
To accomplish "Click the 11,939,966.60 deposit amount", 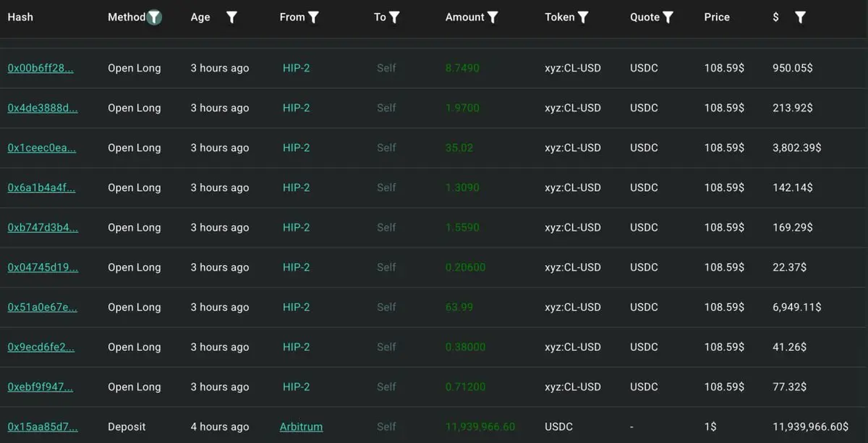I will [x=480, y=426].
